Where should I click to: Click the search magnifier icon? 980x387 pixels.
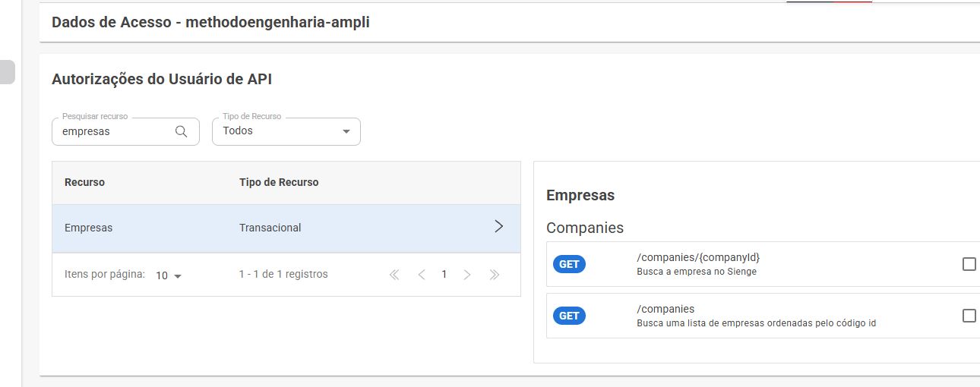coord(181,131)
